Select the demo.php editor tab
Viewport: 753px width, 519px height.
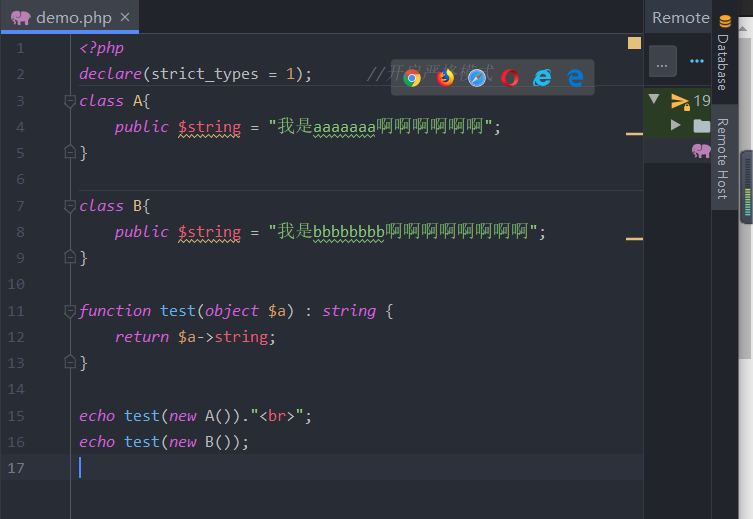70,17
